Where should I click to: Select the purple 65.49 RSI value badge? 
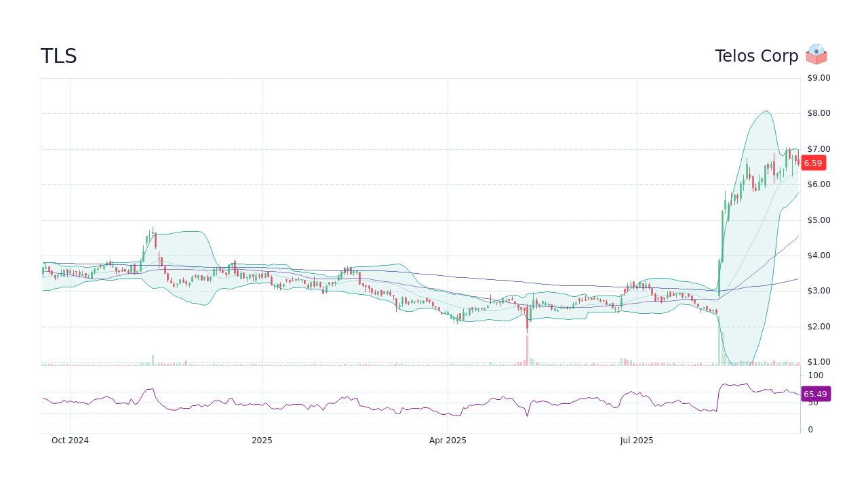coord(816,394)
